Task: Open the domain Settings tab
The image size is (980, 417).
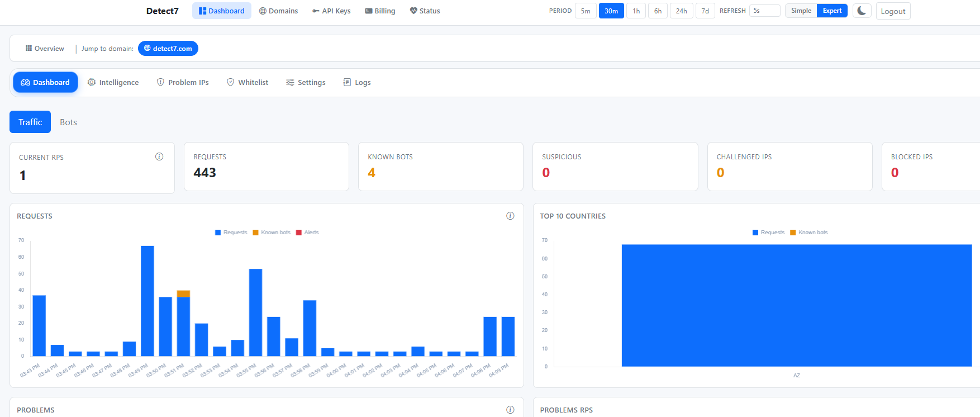Action: 306,82
